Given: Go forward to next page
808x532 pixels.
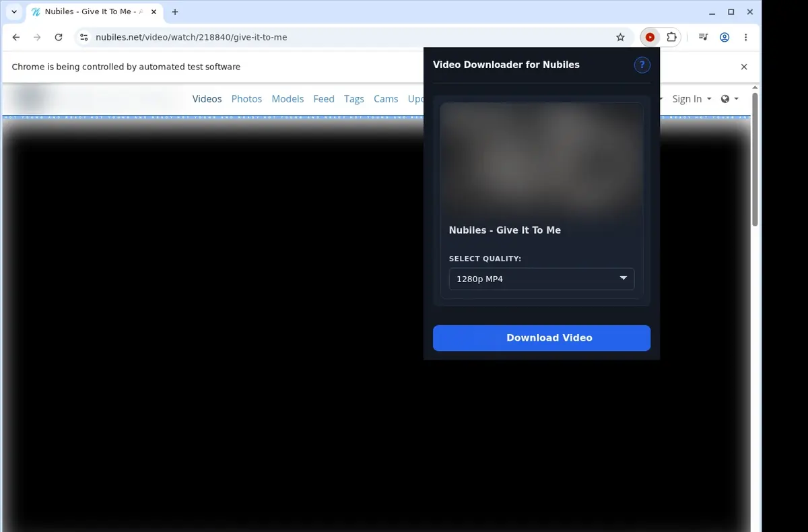Looking at the screenshot, I should tap(37, 38).
